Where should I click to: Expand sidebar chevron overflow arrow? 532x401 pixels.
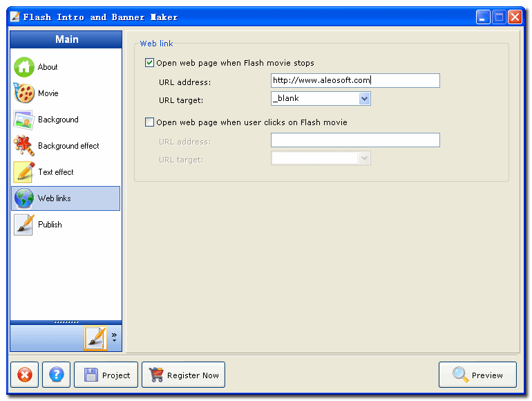(114, 337)
